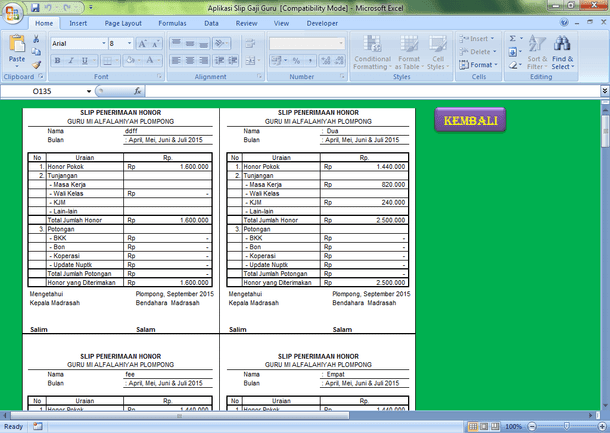Click the Clear eraser icon
The height and width of the screenshot is (433, 610).
[513, 65]
